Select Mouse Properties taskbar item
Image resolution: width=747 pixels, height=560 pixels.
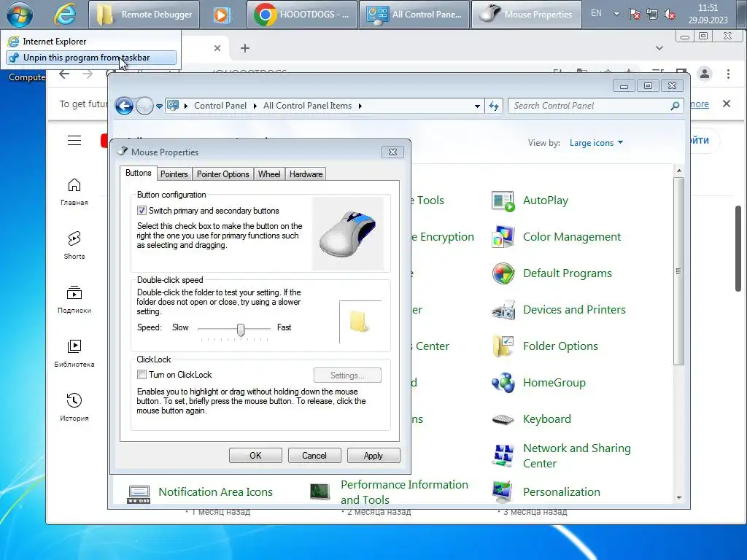pos(527,15)
